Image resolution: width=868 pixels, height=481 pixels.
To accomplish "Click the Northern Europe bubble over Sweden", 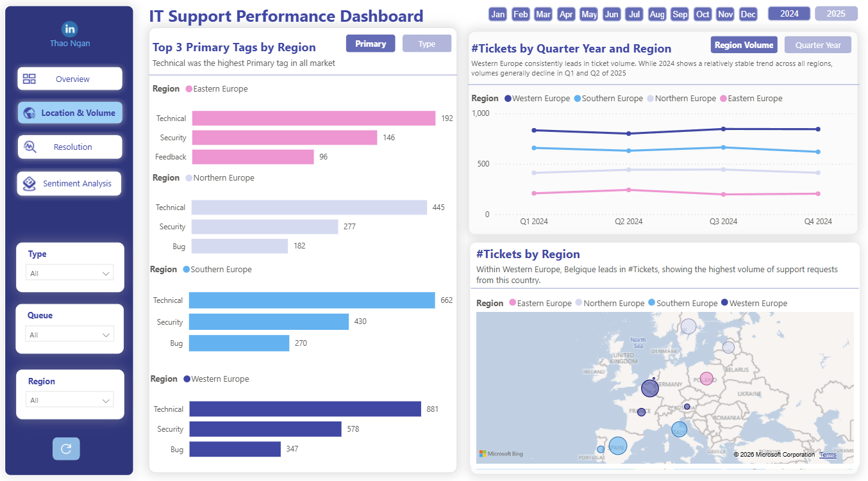I will [689, 327].
